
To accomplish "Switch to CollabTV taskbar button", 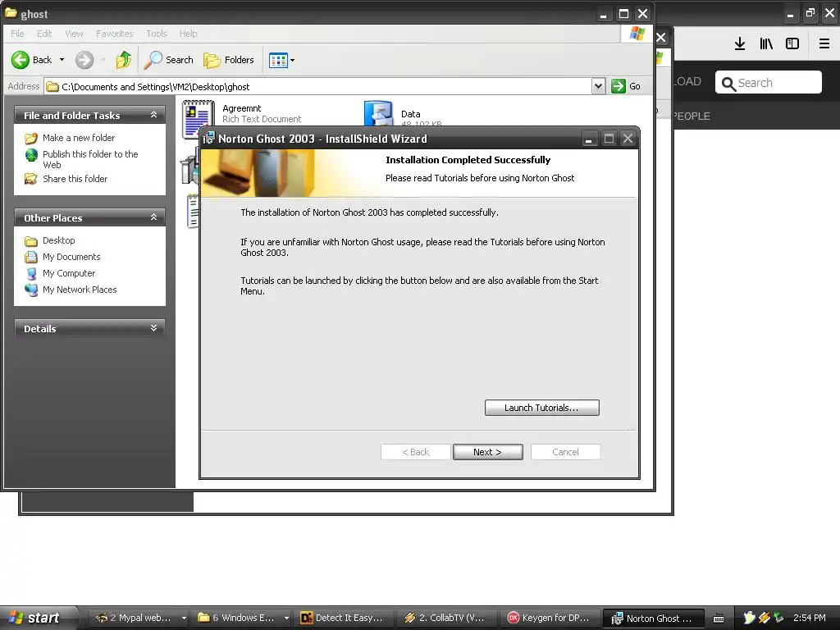I will pos(446,618).
